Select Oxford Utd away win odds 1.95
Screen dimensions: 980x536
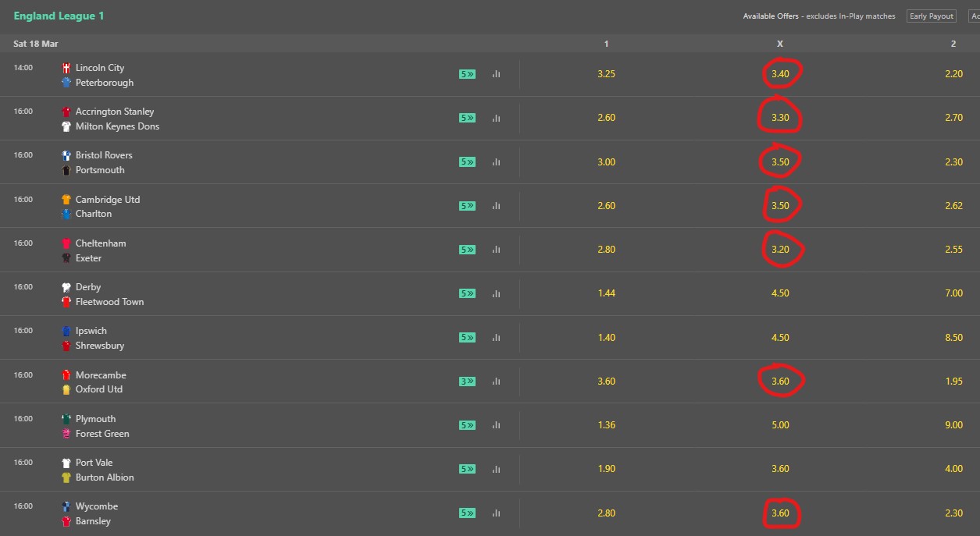[953, 382]
